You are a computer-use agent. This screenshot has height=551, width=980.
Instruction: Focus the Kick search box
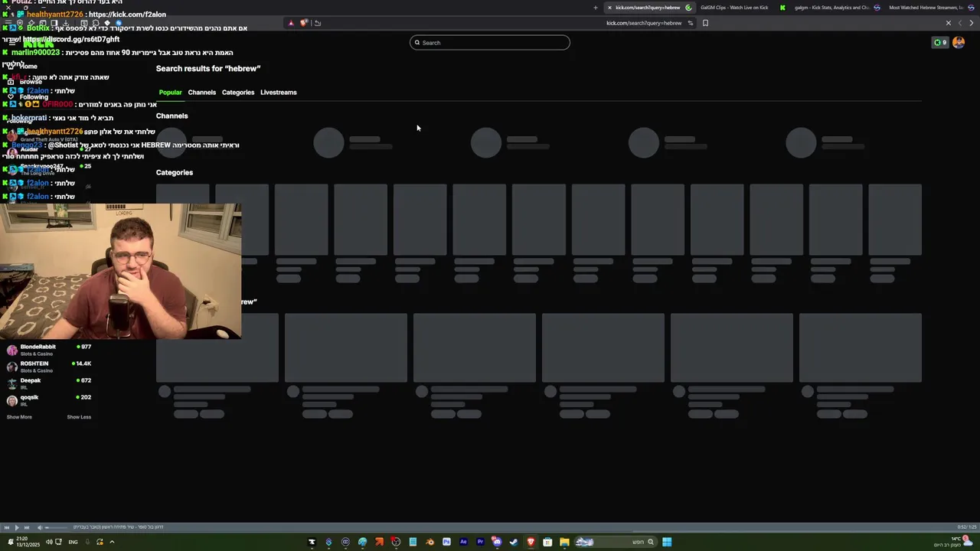point(490,43)
